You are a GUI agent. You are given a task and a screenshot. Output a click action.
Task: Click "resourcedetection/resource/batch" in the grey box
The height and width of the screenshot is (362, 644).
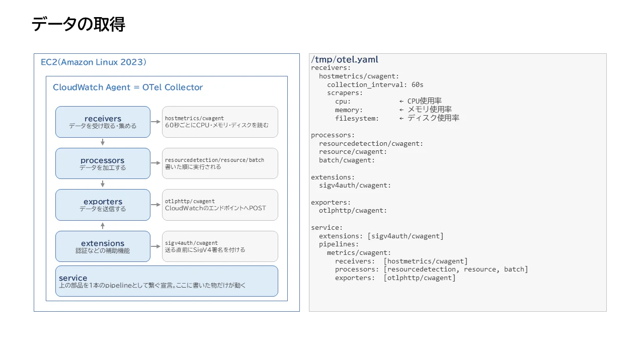(x=214, y=160)
